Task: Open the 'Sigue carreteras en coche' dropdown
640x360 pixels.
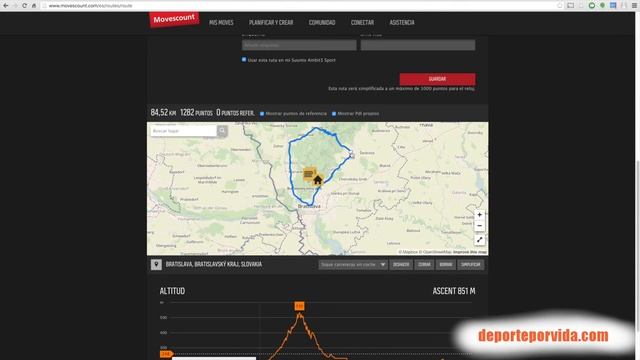Action: (353, 264)
